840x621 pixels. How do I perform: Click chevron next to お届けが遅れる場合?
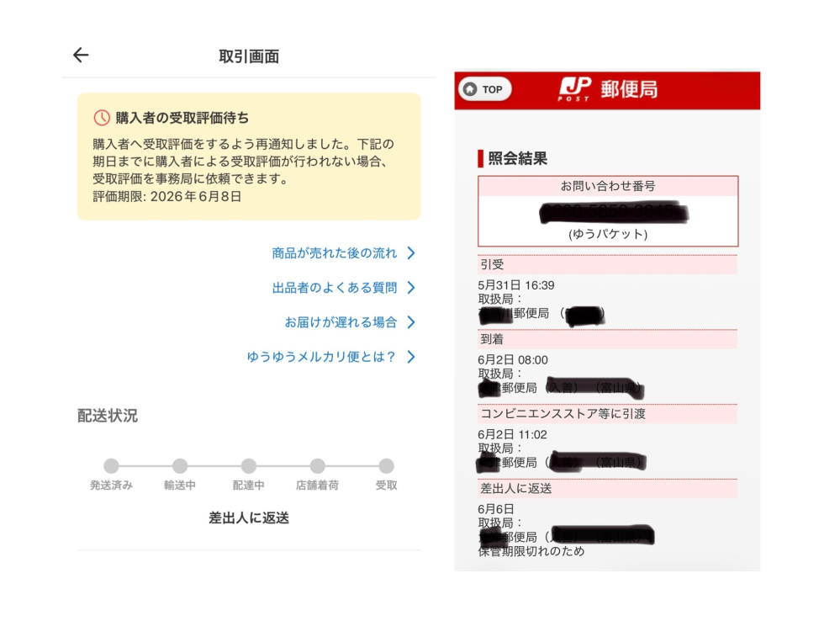[x=411, y=322]
